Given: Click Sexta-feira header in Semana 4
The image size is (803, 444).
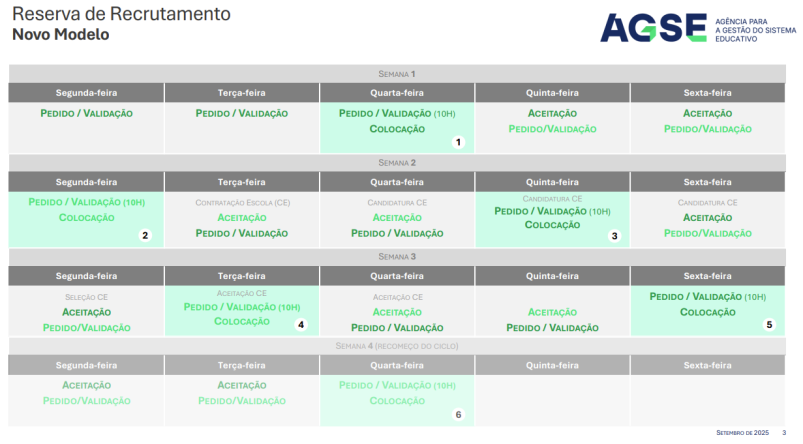Looking at the screenshot, I should 707,366.
